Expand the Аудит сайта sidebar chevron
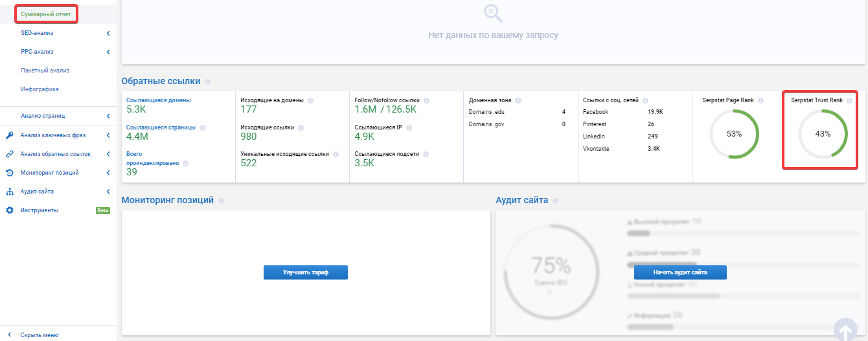 [x=108, y=192]
